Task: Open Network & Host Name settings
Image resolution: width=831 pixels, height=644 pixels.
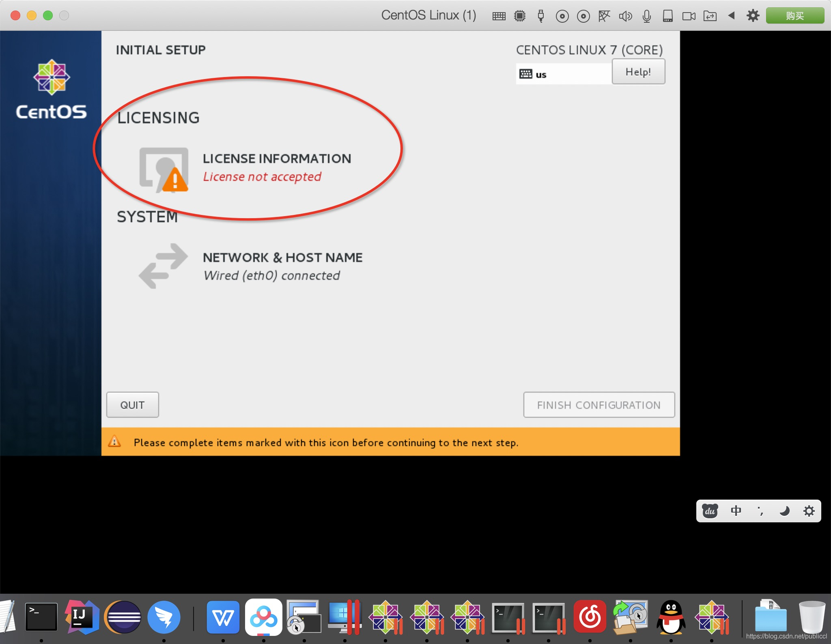Action: (x=251, y=266)
